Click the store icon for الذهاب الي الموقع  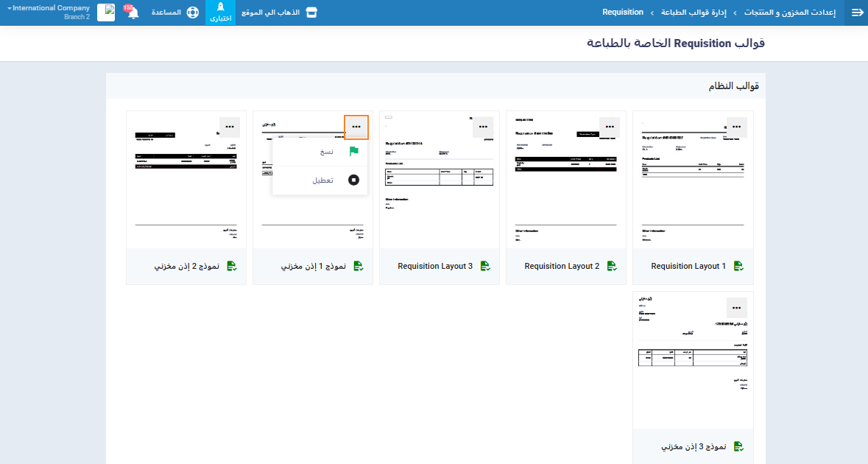point(311,13)
